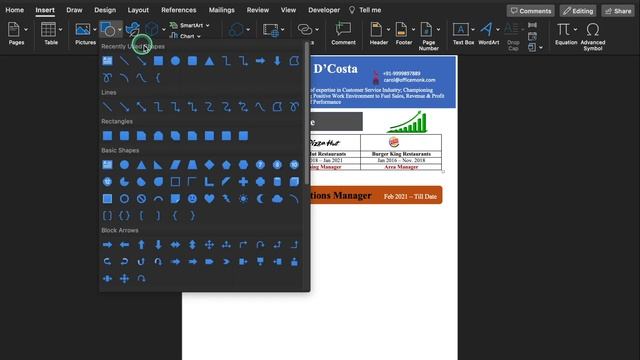
Task: Choose the double arrow line in Lines
Action: coord(141,107)
